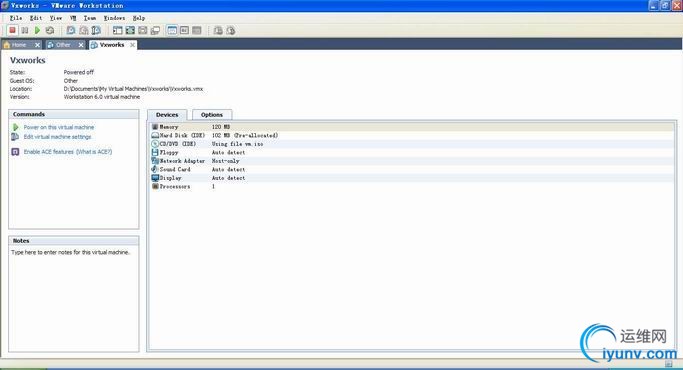Click Power on this virtual machine link
The height and width of the screenshot is (370, 683).
click(x=59, y=127)
